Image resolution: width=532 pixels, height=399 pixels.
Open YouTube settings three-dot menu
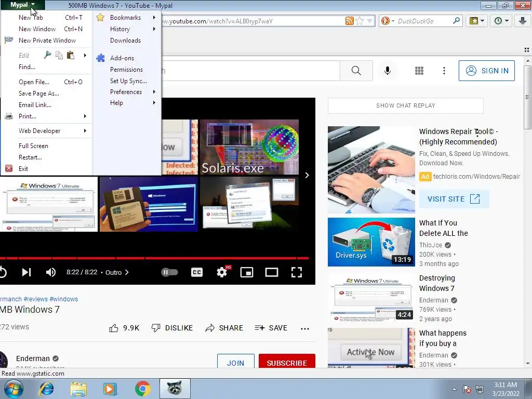point(444,71)
